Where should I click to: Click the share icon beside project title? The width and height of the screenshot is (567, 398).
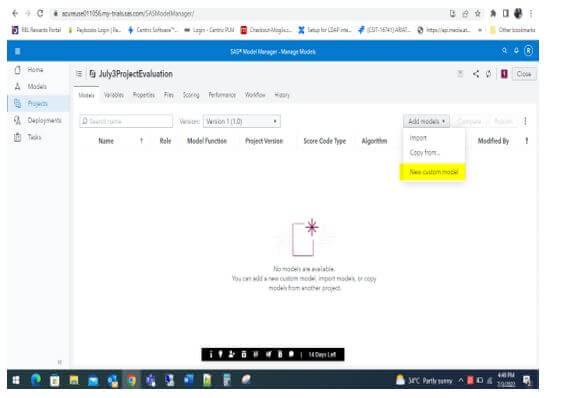(476, 74)
